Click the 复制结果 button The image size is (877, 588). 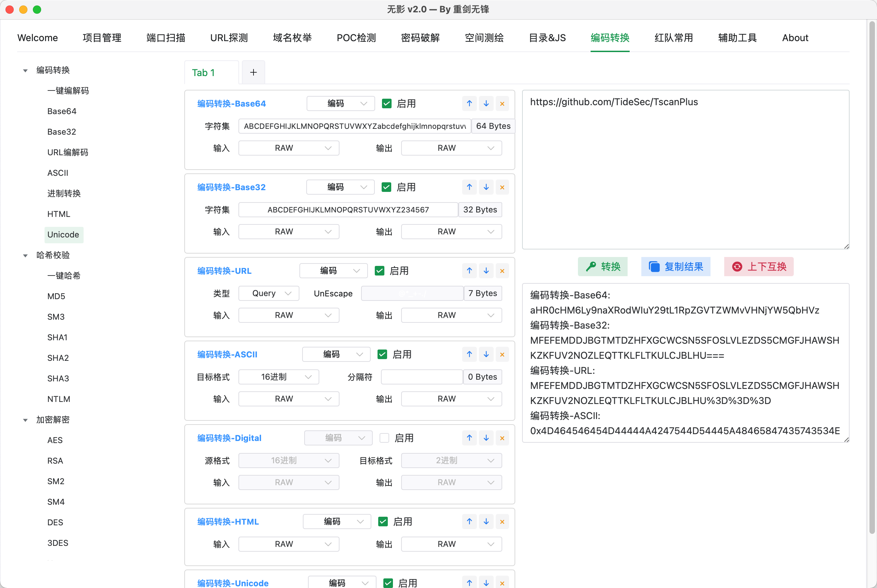[676, 267]
